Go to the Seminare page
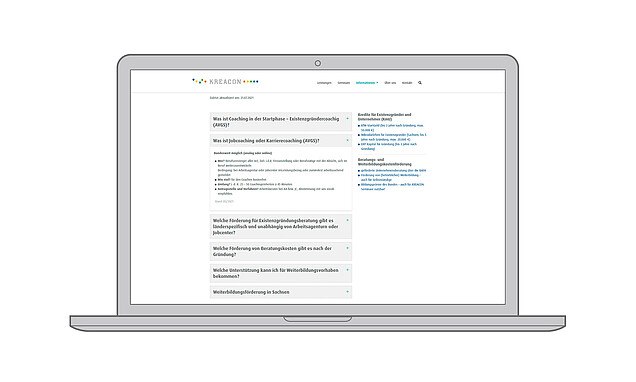 coord(344,83)
